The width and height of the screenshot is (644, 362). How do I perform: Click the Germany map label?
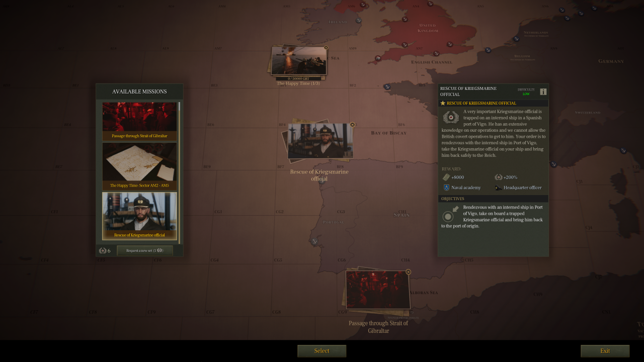coord(611,61)
